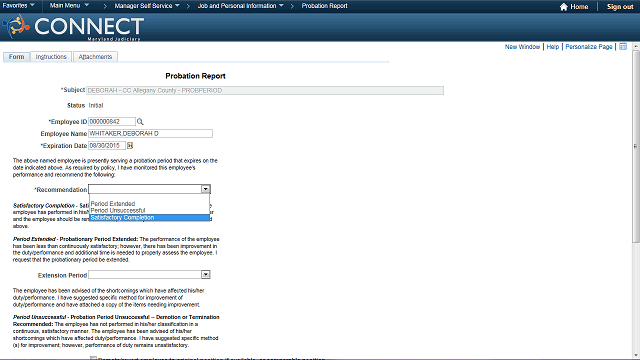The image size is (640, 360).
Task: Click the grid icon beside Personalize Page
Action: (x=623, y=47)
